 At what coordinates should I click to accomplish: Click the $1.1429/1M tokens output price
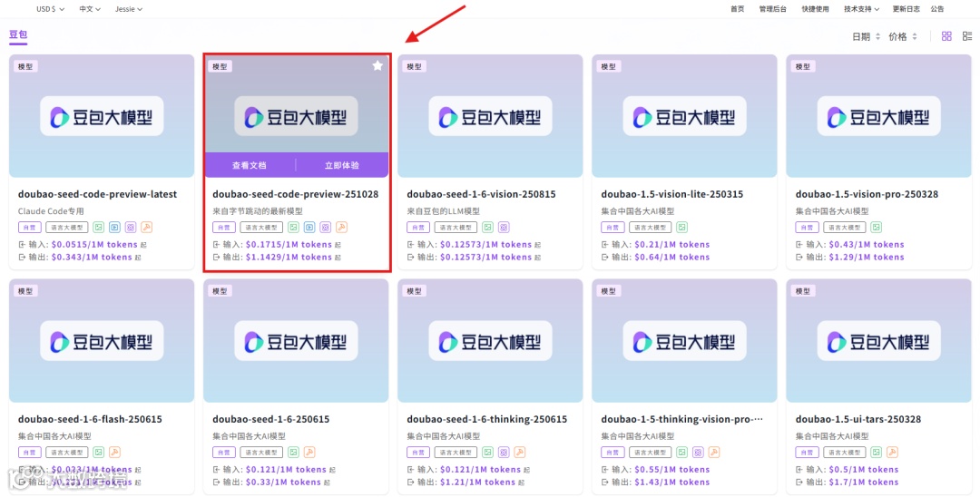click(289, 257)
